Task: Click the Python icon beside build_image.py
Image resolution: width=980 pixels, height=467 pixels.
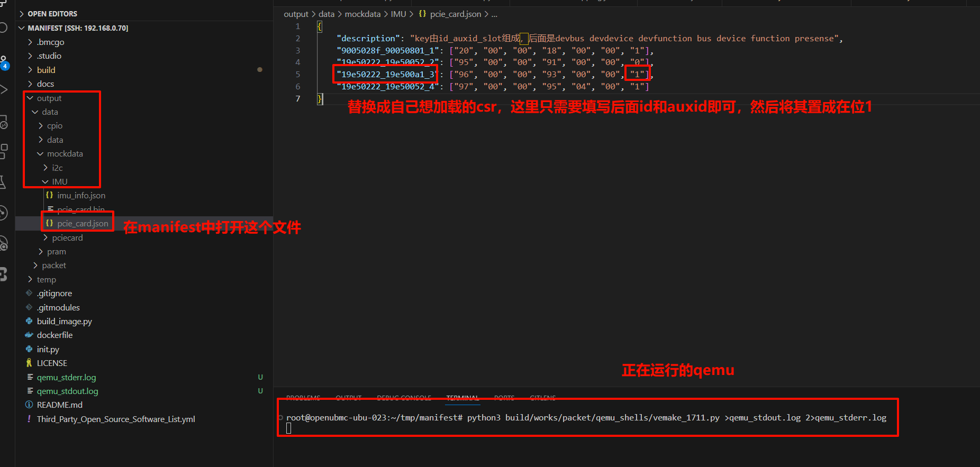Action: click(x=29, y=321)
